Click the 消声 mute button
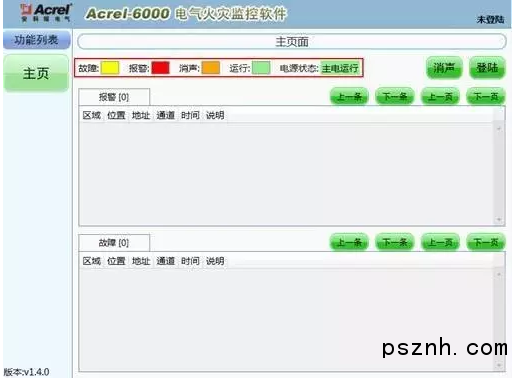 tap(444, 68)
